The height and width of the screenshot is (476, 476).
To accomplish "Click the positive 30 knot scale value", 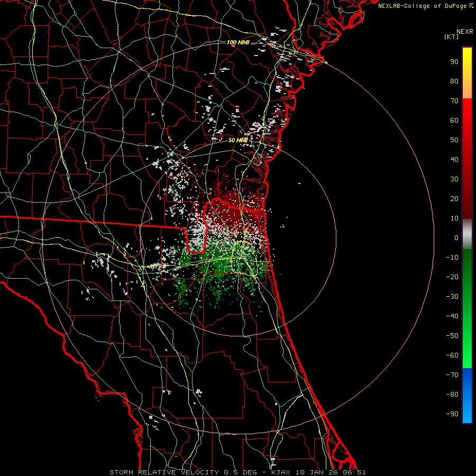I will click(x=454, y=179).
